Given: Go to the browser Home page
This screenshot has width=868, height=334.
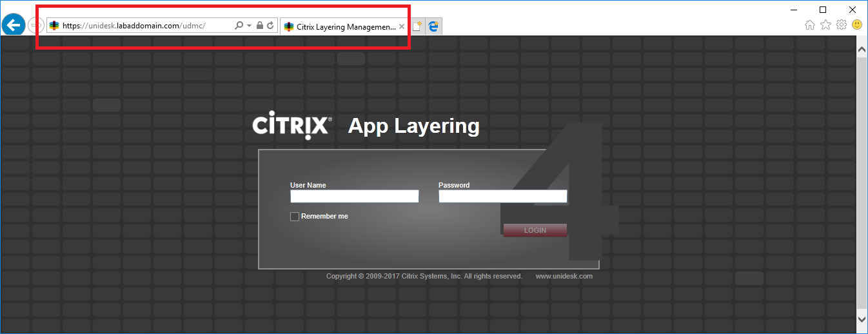Looking at the screenshot, I should click(810, 25).
